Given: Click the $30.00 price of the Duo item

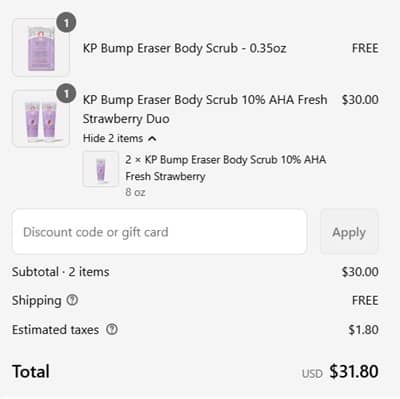Looking at the screenshot, I should point(360,99).
